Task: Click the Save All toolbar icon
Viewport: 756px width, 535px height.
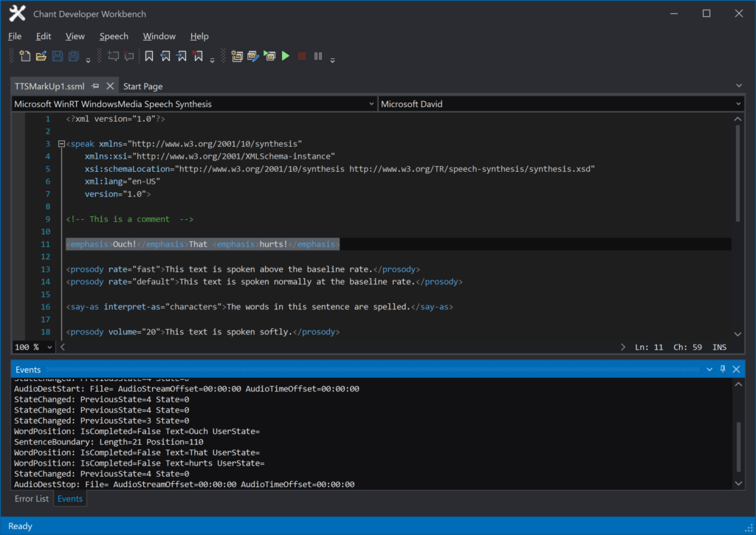Action: click(74, 56)
